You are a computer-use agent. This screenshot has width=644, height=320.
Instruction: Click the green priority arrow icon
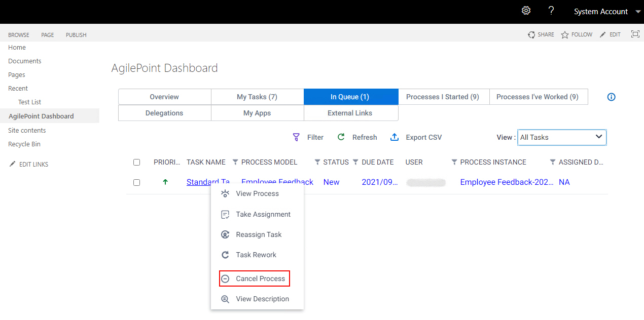tap(165, 182)
